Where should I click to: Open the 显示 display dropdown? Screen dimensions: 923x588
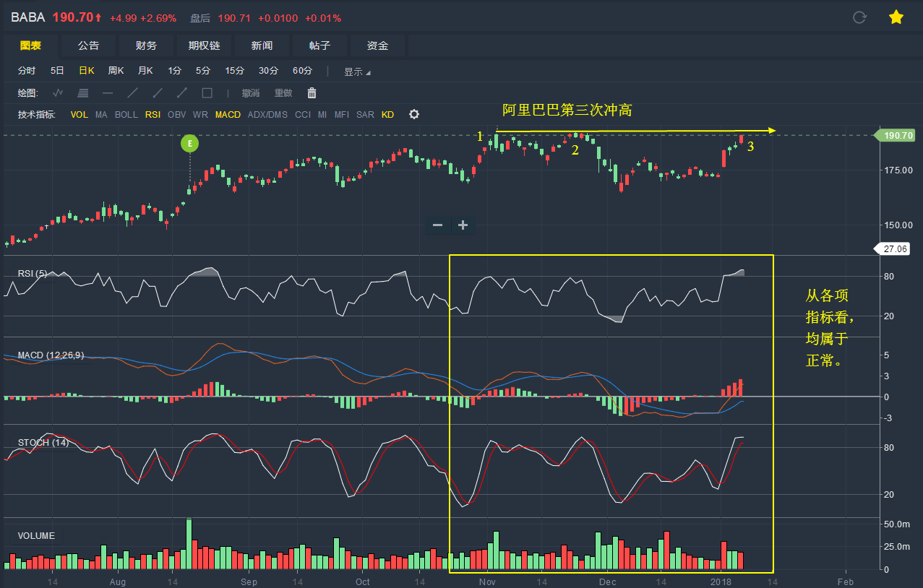click(357, 72)
